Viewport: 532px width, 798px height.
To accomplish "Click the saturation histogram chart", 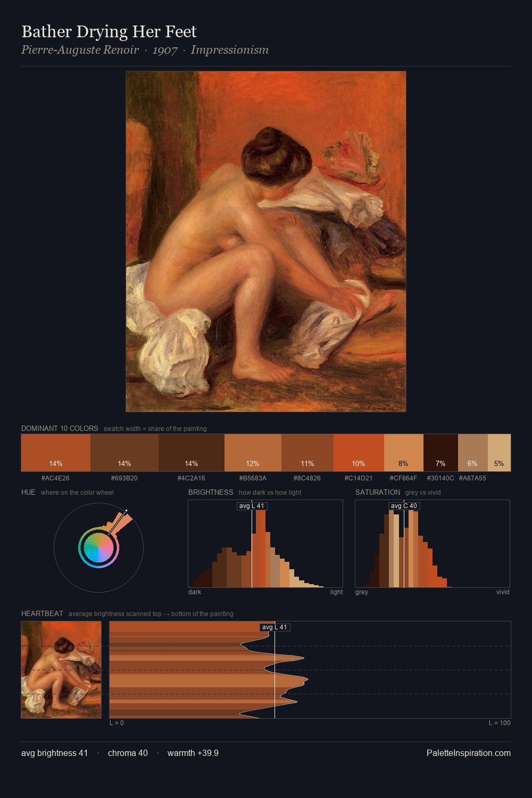I will 433,544.
